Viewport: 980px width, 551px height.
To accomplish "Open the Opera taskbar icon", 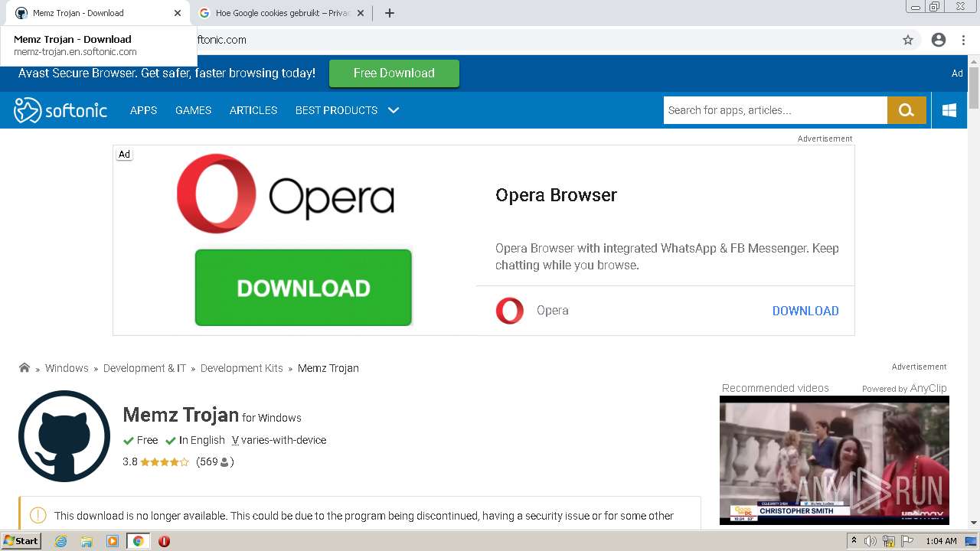I will coord(164,541).
